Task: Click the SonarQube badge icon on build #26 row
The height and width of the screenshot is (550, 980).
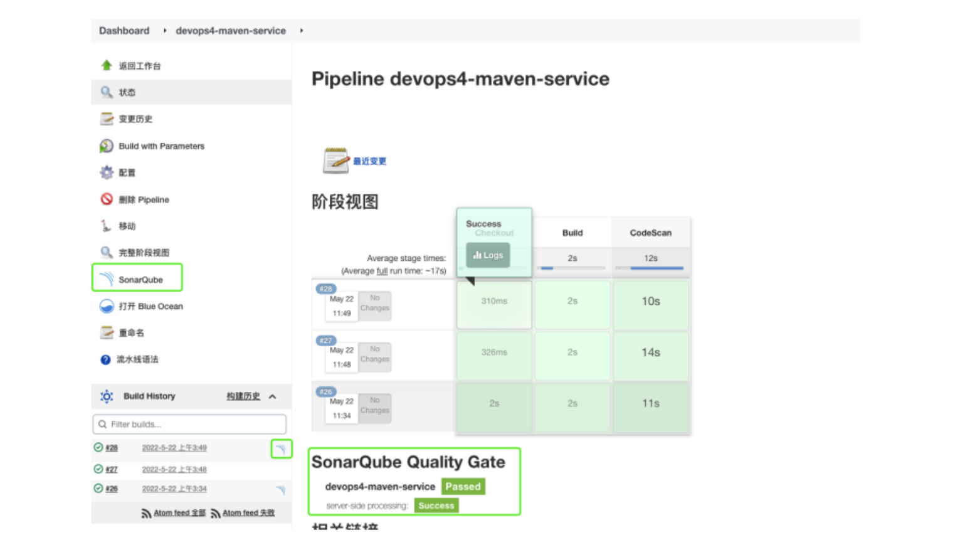Action: 281,490
